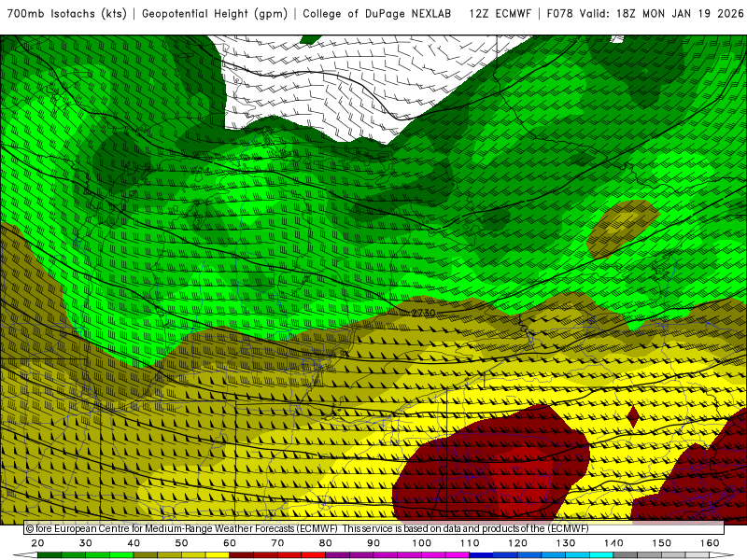Click the '140' label on color scale

[613, 543]
